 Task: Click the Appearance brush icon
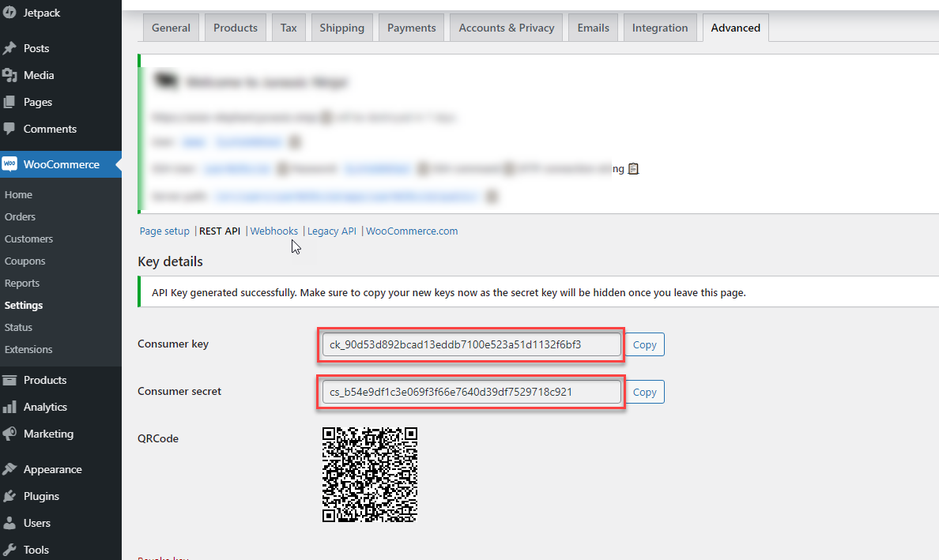9,469
